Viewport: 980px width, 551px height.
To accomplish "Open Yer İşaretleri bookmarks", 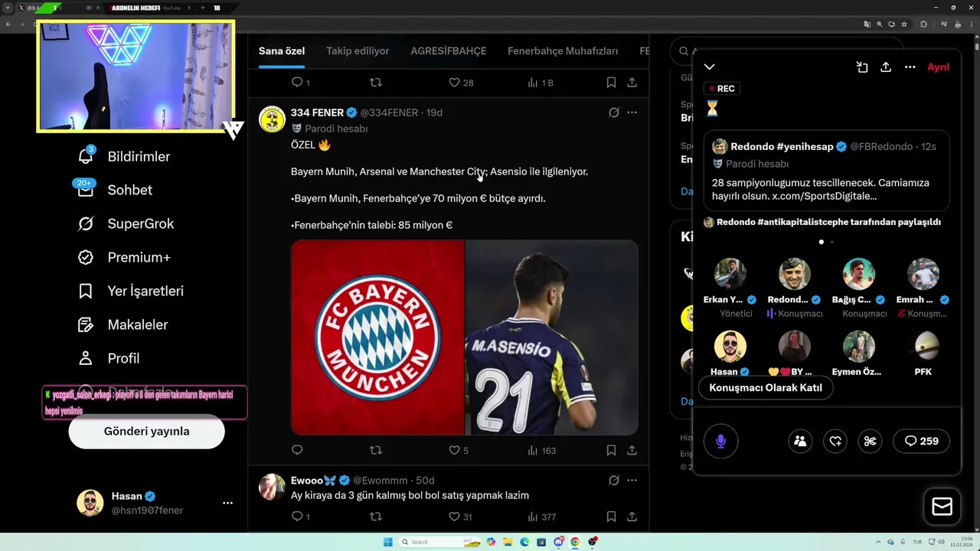I will pyautogui.click(x=130, y=291).
